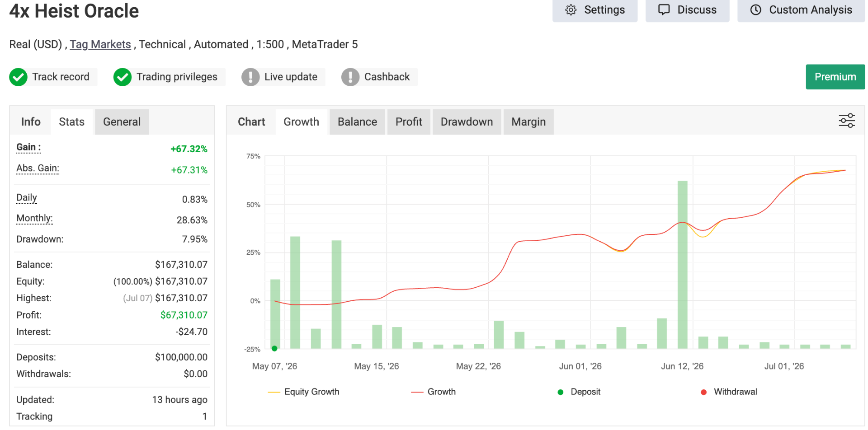Open the Balance chart tab
This screenshot has height=430, width=868.
[357, 122]
